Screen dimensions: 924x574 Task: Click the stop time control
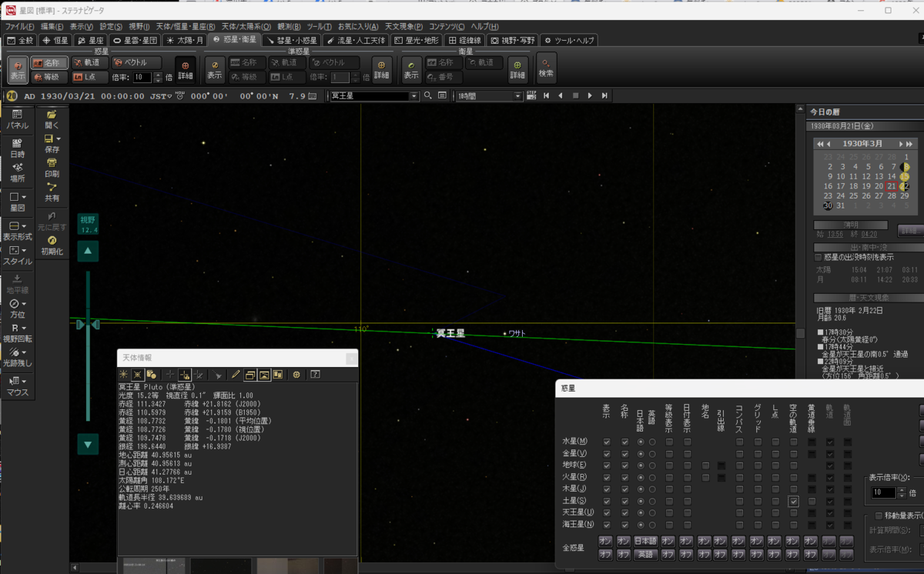point(574,95)
